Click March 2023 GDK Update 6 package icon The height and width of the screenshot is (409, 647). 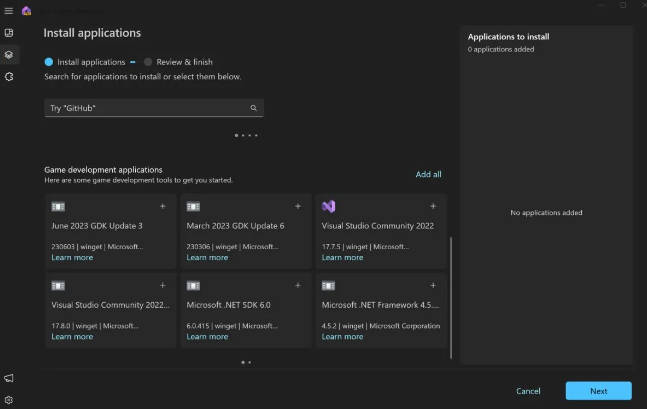pyautogui.click(x=193, y=207)
